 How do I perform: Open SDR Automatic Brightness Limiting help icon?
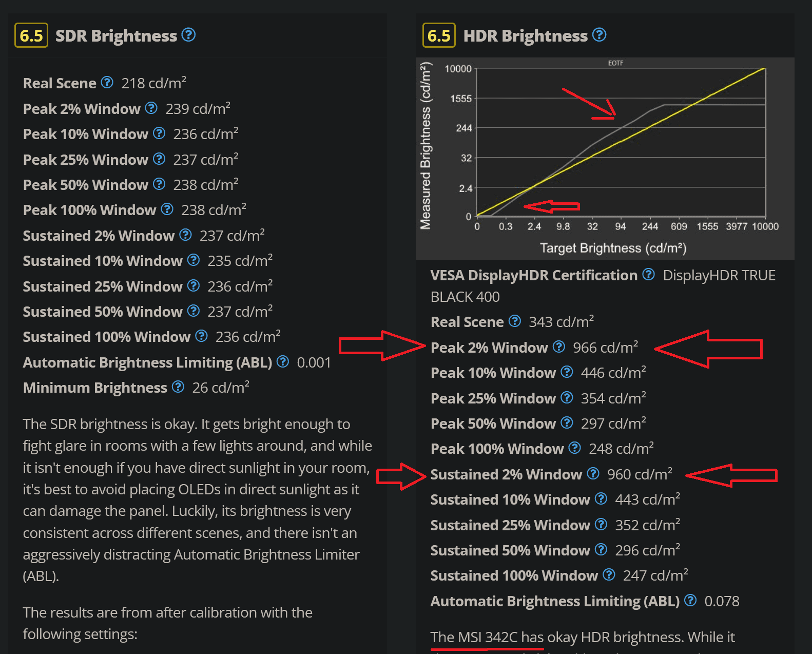[x=282, y=361]
